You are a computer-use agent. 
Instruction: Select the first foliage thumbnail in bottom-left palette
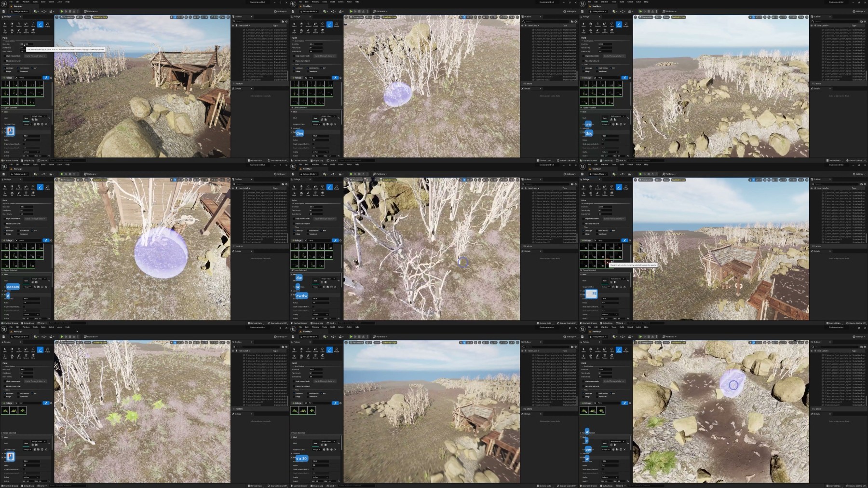point(5,410)
